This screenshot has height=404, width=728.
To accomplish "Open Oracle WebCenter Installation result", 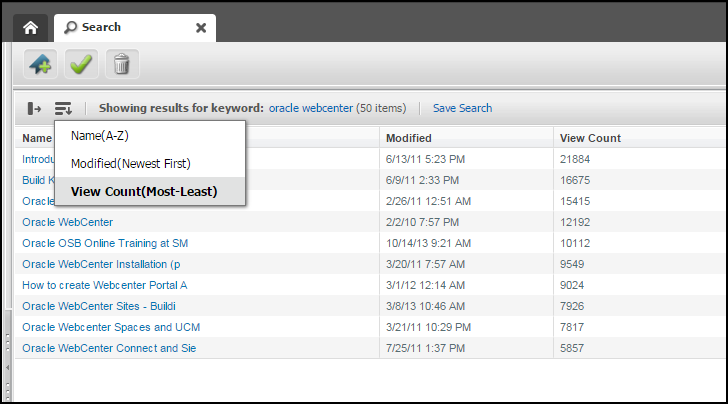I will (x=101, y=264).
